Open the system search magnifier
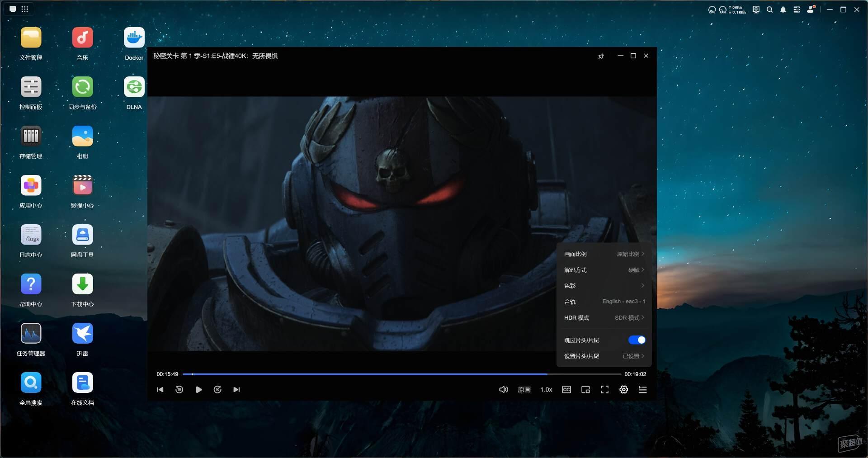Screen dimensions: 868x458 pos(769,9)
